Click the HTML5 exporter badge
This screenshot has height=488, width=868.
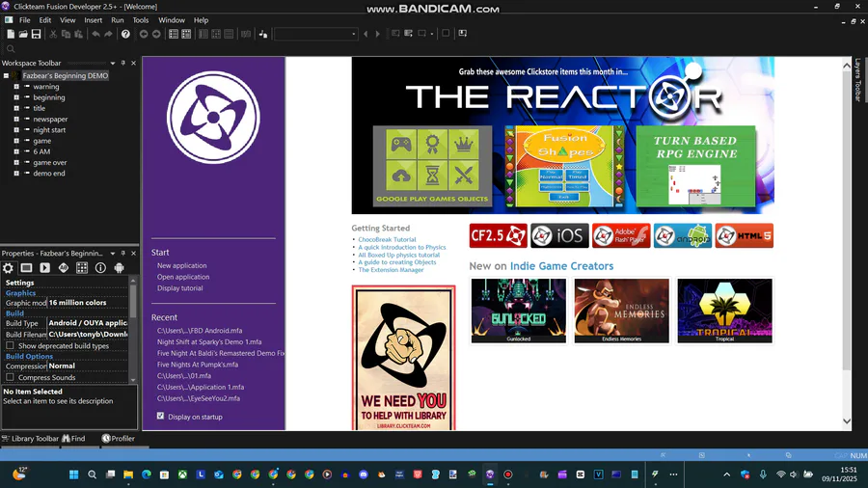(x=744, y=235)
